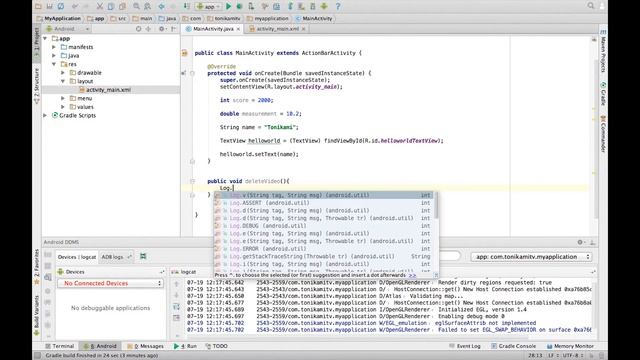Toggle the 2: Structure tool window
The height and width of the screenshot is (360, 640).
(x=36, y=85)
